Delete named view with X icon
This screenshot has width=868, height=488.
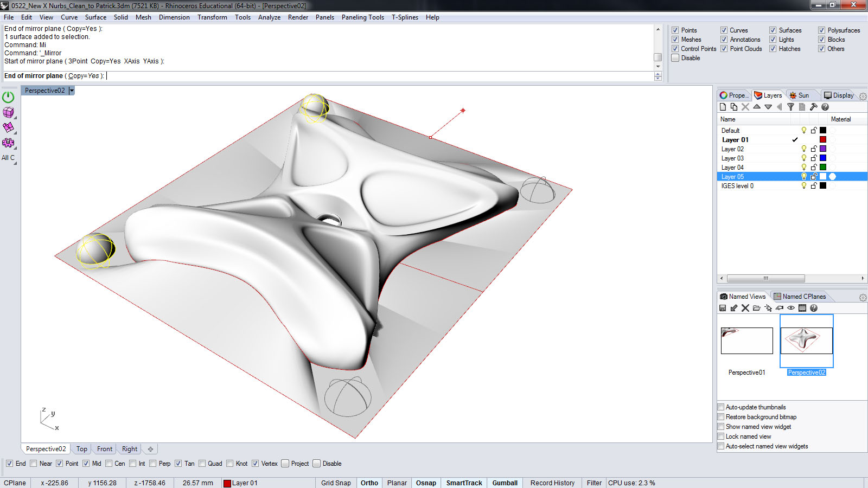745,308
